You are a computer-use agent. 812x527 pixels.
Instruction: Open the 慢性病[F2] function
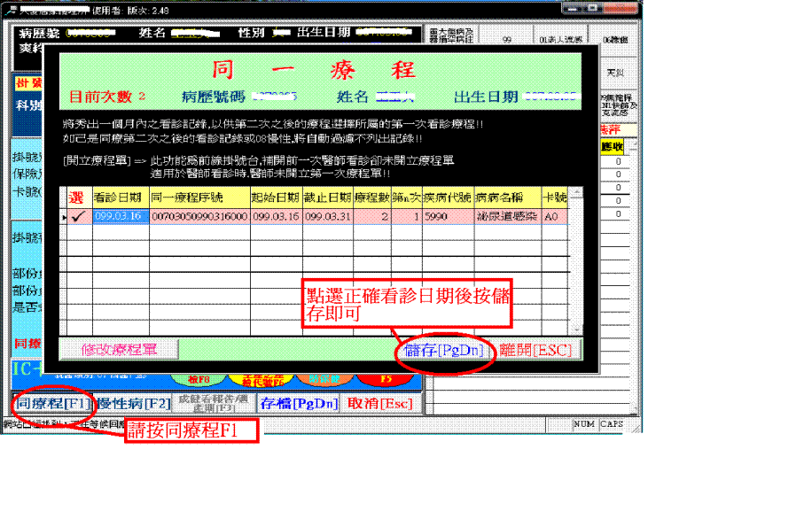[132, 403]
